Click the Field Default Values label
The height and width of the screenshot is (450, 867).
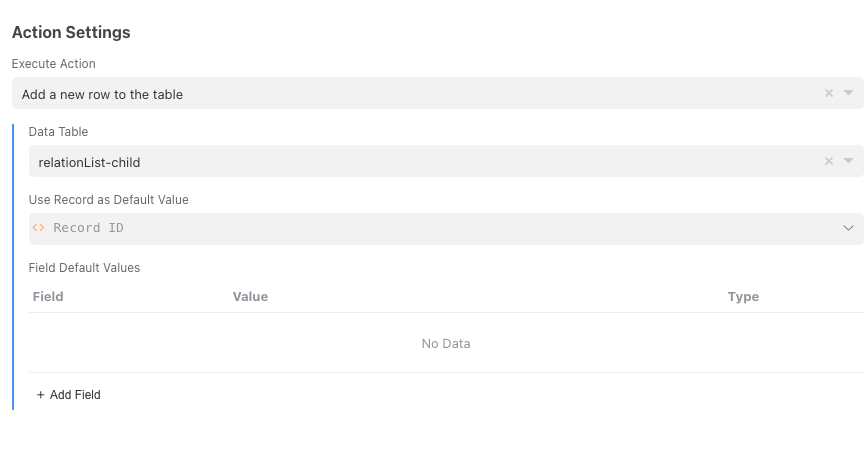click(x=84, y=268)
